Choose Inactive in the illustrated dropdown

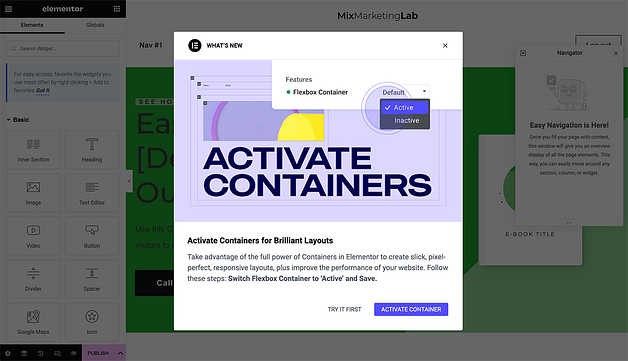coord(405,121)
